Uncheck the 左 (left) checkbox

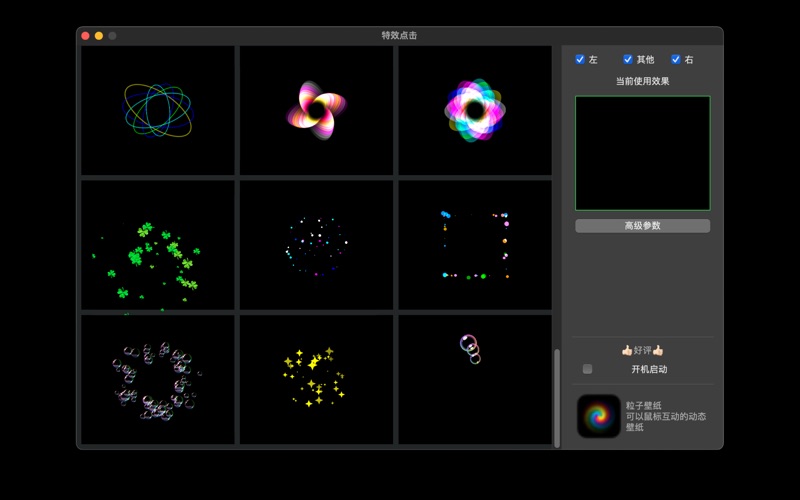tap(580, 60)
